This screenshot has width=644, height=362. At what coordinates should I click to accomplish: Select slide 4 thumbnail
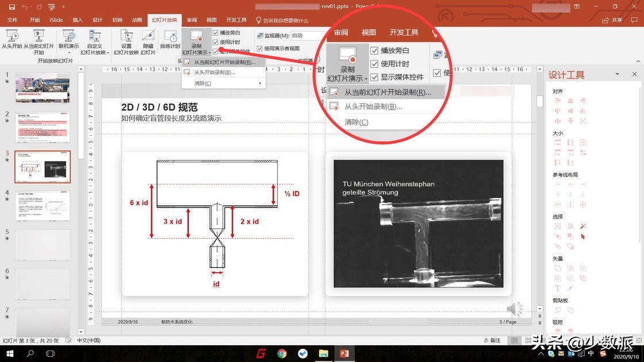click(x=43, y=206)
